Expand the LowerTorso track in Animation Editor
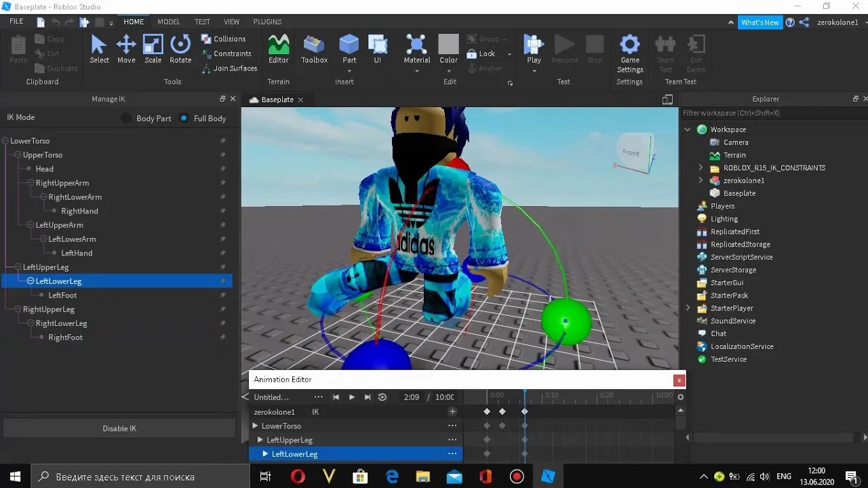The width and height of the screenshot is (868, 488). [x=255, y=426]
